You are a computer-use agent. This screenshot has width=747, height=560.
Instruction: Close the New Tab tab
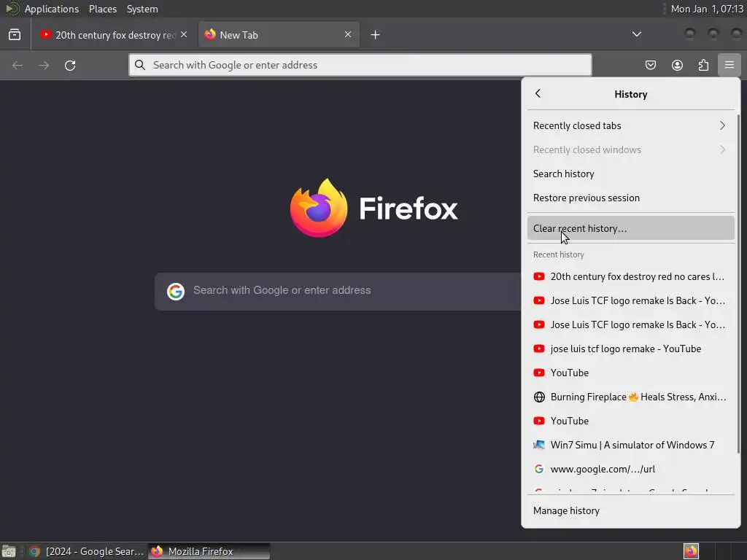coord(348,34)
